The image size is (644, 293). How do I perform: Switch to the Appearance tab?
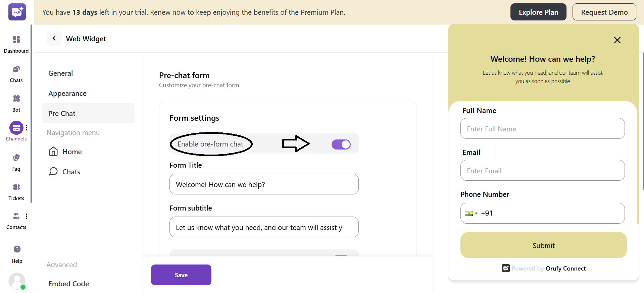(67, 93)
